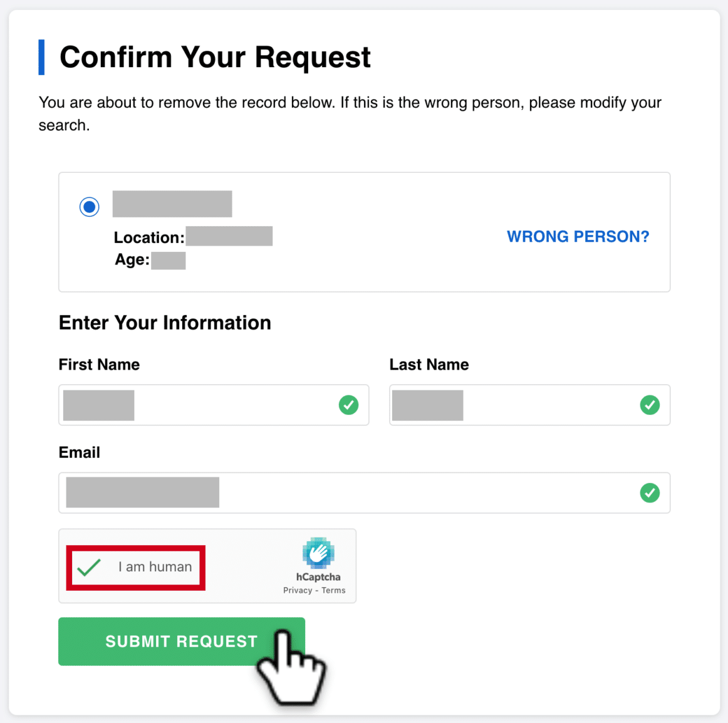Click the WRONG PERSON? link

[x=578, y=236]
